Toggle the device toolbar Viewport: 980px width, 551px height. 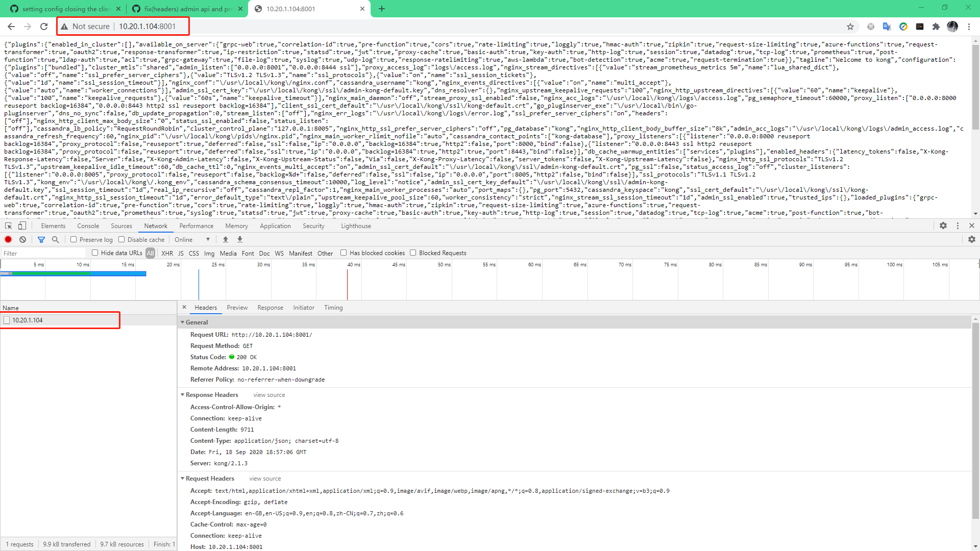click(21, 226)
